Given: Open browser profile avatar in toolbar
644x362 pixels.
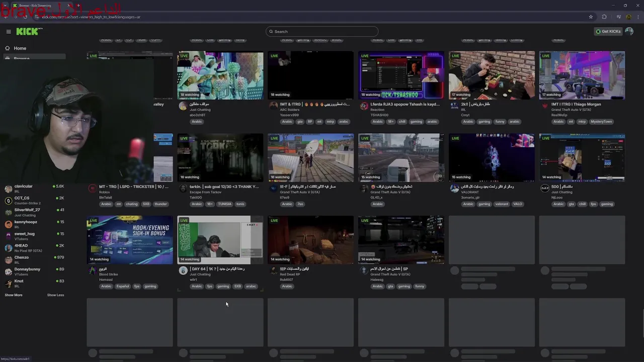Looking at the screenshot, I should pyautogui.click(x=629, y=17).
